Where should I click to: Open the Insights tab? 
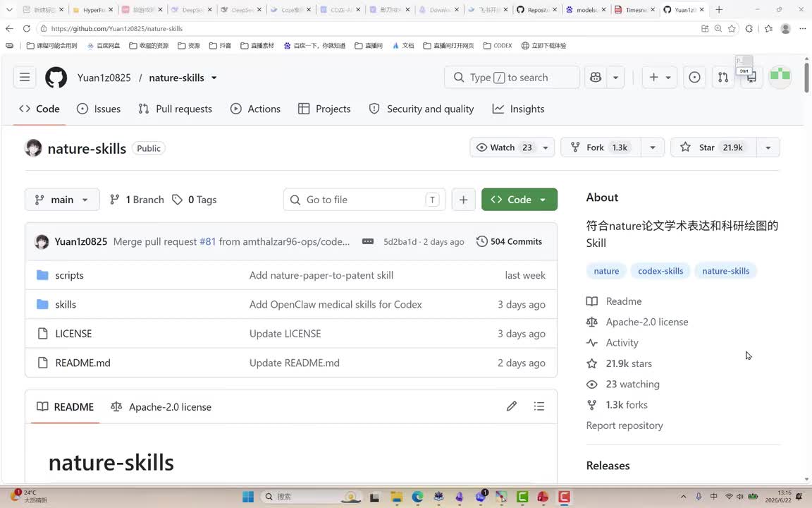518,109
